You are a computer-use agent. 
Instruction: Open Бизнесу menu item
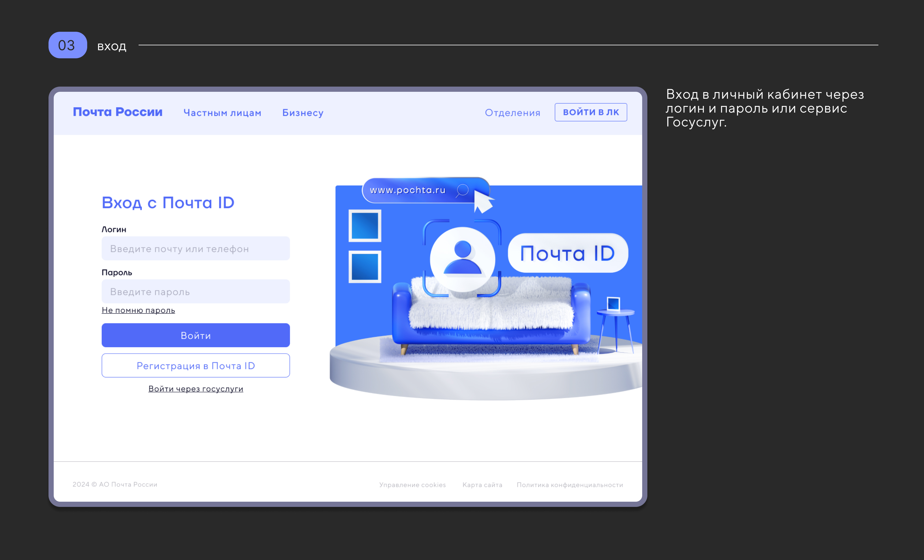coord(303,113)
